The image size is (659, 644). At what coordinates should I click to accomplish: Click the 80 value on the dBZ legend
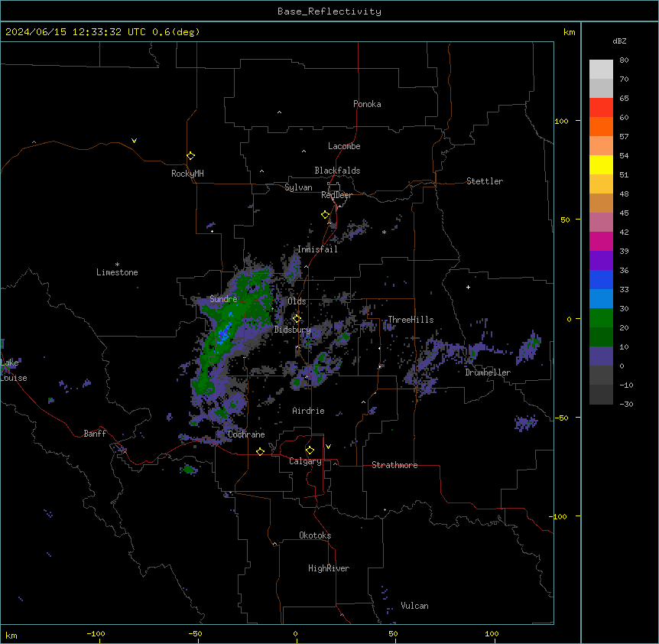click(624, 60)
